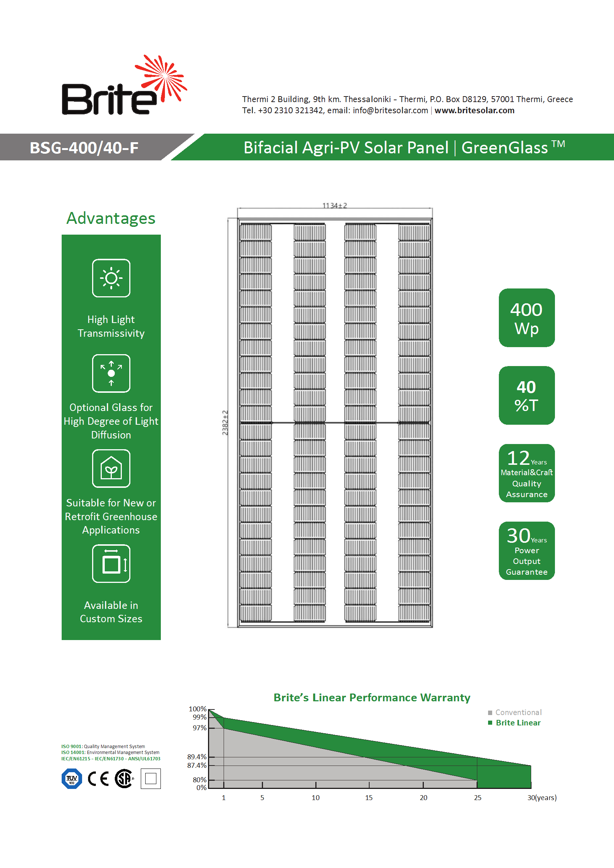Click the info@britesolar.com email address
Viewport: 614px width, 868px height.
390,110
